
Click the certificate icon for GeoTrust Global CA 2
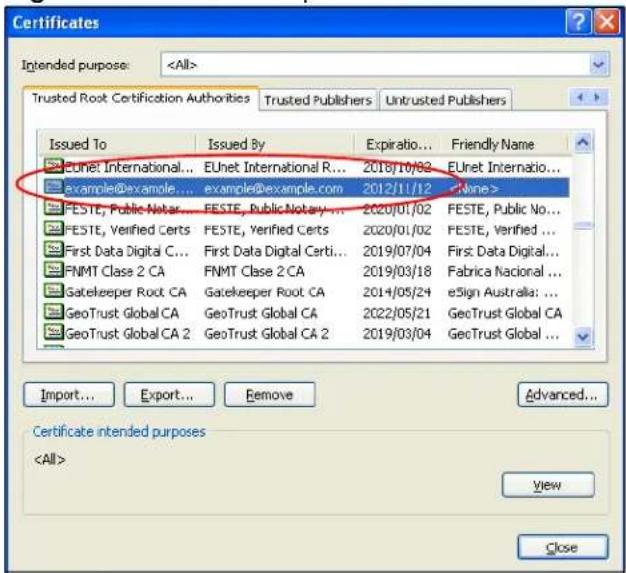pos(53,333)
